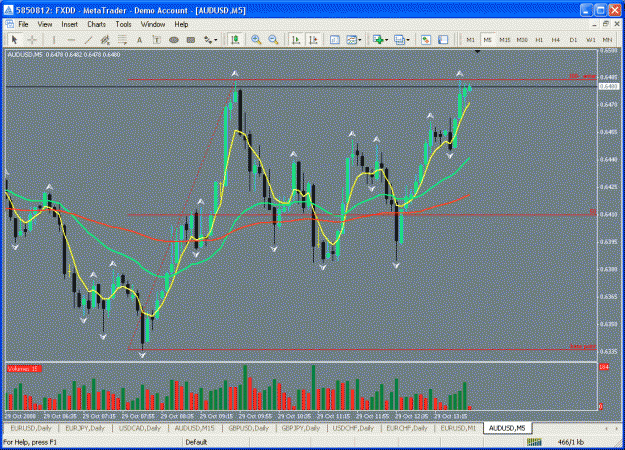Switch chart to candlestick display icon
The image size is (625, 450).
pyautogui.click(x=235, y=39)
